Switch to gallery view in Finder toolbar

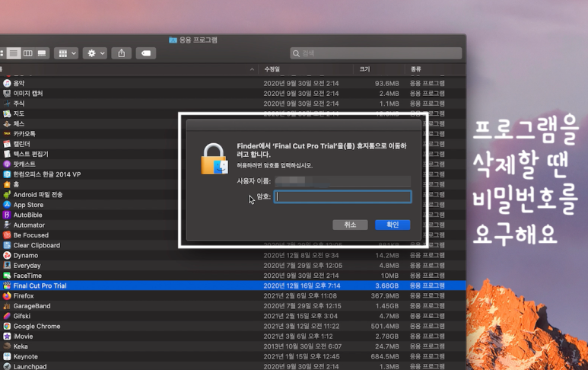point(42,53)
